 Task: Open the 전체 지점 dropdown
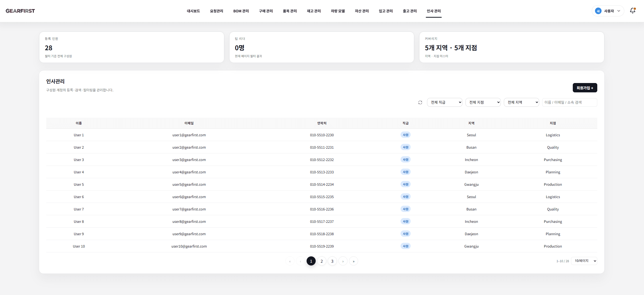tap(483, 102)
